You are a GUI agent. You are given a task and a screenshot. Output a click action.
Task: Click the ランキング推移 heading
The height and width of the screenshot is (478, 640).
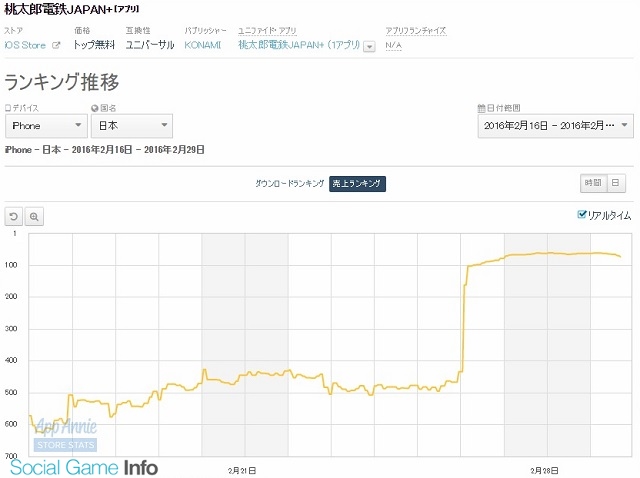coord(62,82)
